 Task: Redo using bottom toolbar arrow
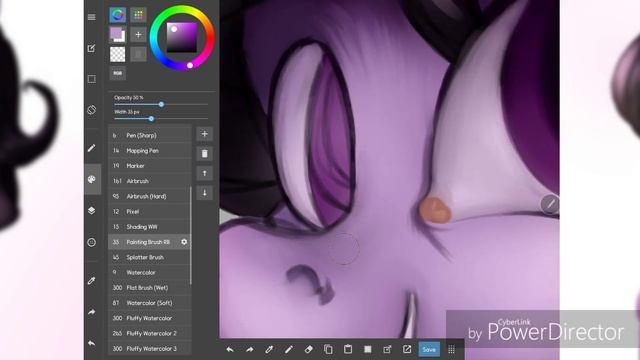[x=249, y=349]
